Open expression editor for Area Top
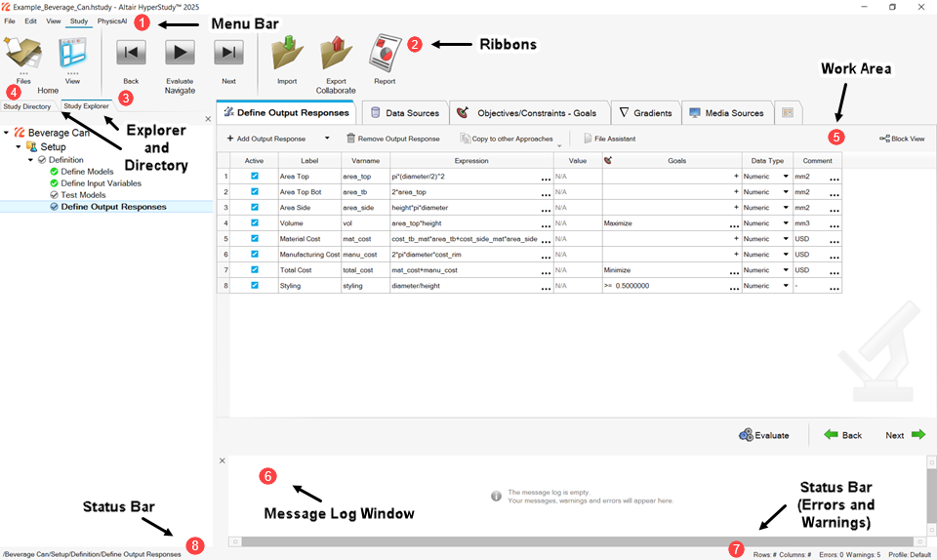The image size is (937, 560). click(x=547, y=178)
